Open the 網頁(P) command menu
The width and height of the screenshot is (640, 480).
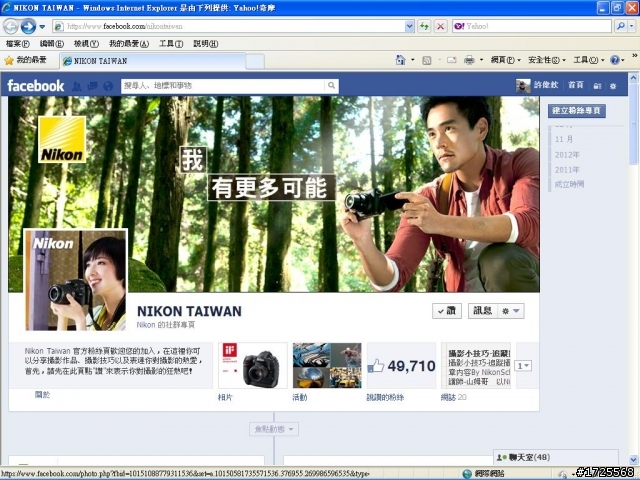[506, 60]
